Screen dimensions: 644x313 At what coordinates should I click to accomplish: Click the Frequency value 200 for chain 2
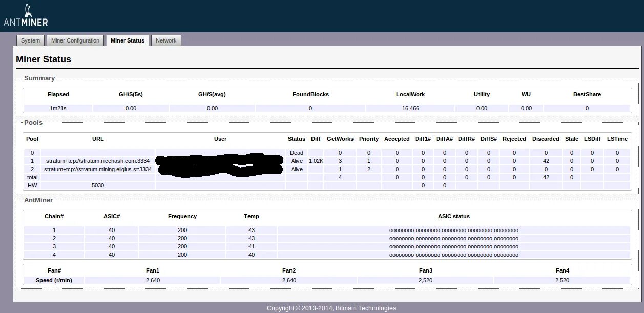point(182,238)
